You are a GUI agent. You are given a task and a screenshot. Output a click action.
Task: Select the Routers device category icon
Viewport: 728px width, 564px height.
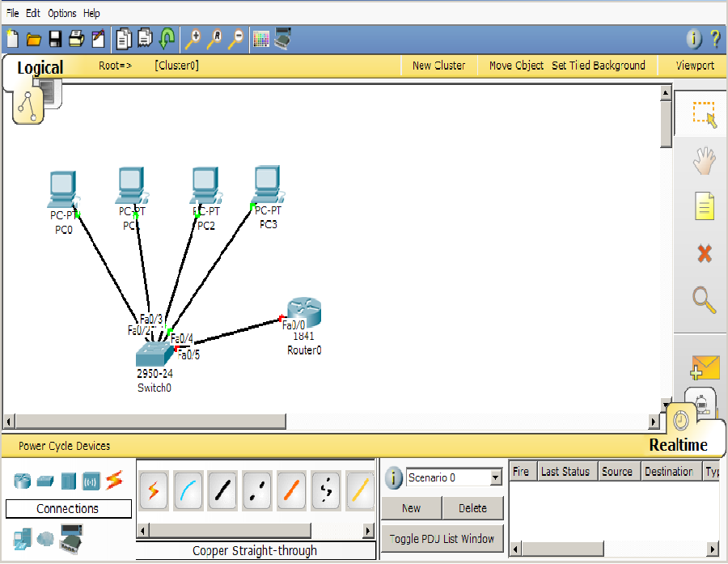(22, 481)
